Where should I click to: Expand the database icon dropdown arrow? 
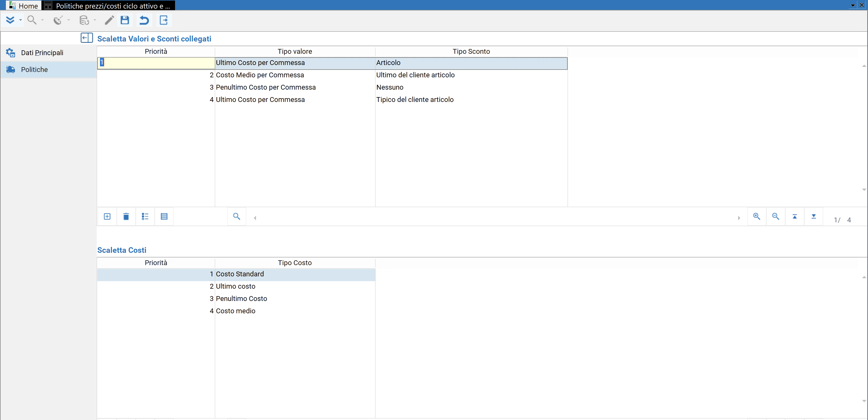(x=95, y=20)
